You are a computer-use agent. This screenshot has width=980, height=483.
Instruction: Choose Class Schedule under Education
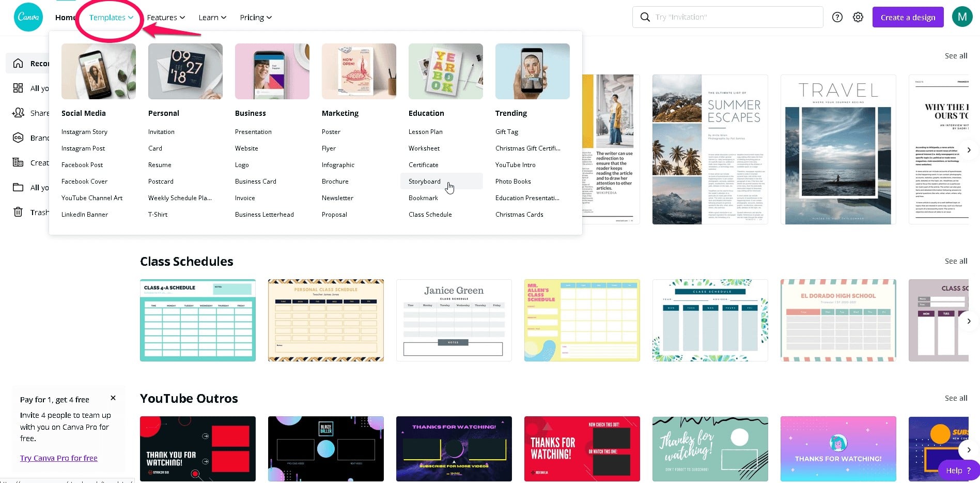point(430,215)
